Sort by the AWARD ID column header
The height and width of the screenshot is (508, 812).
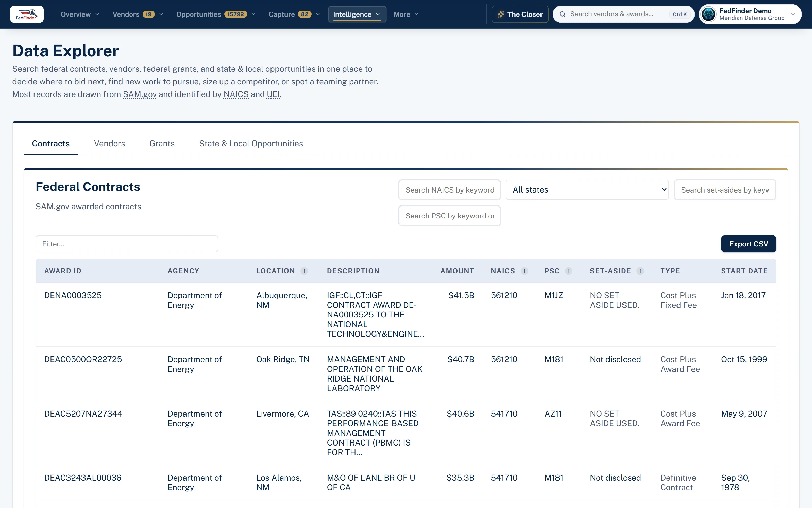(x=63, y=271)
